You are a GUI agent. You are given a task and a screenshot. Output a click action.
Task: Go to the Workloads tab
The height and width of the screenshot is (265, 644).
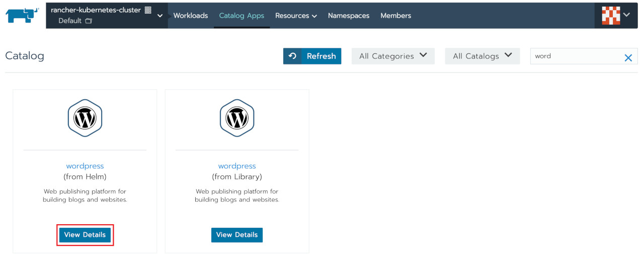pos(191,16)
